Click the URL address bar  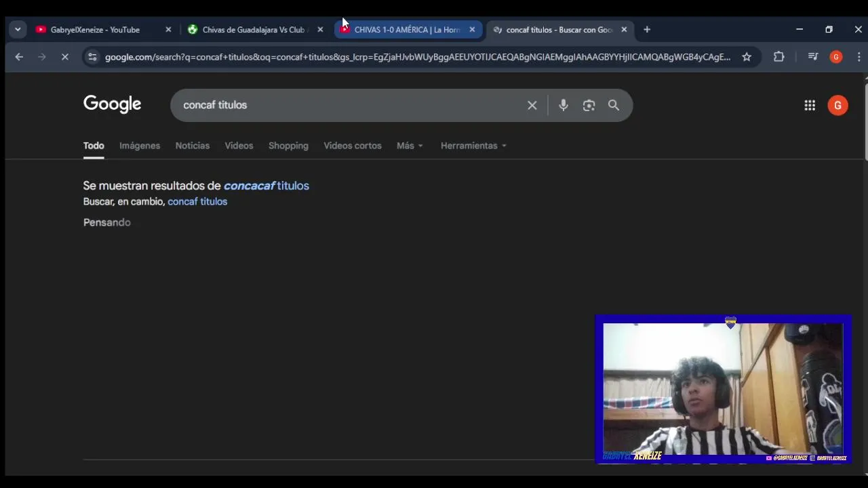[x=417, y=57]
